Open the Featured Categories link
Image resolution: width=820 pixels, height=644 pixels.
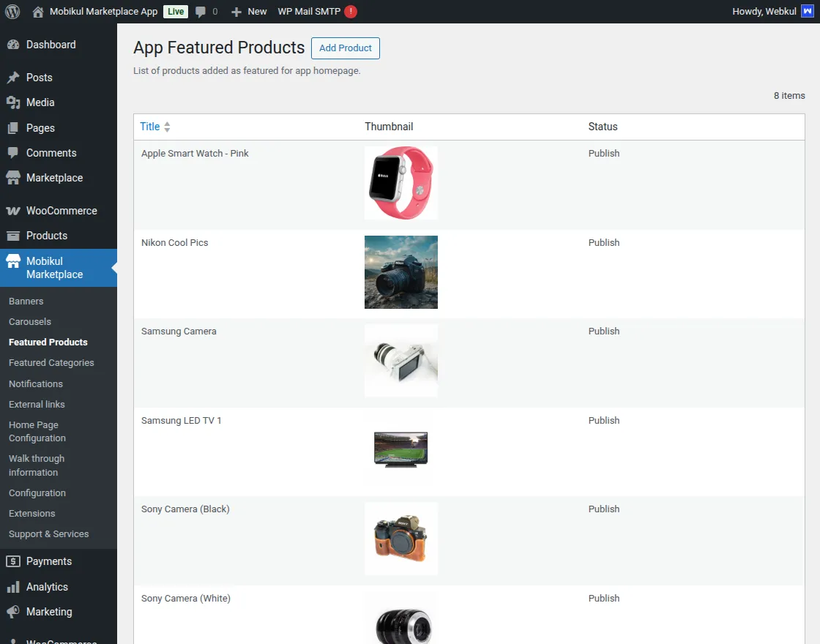(x=51, y=362)
